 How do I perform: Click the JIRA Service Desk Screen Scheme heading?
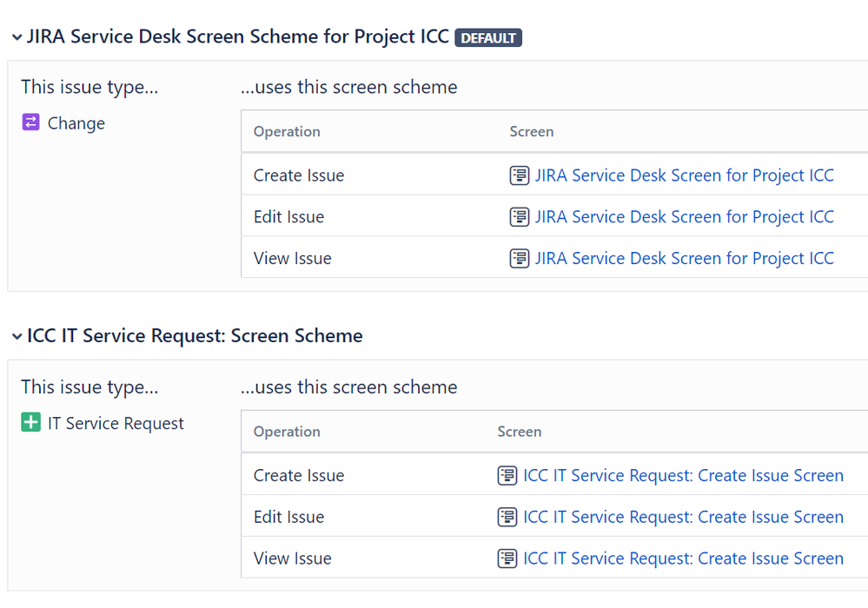click(x=238, y=36)
